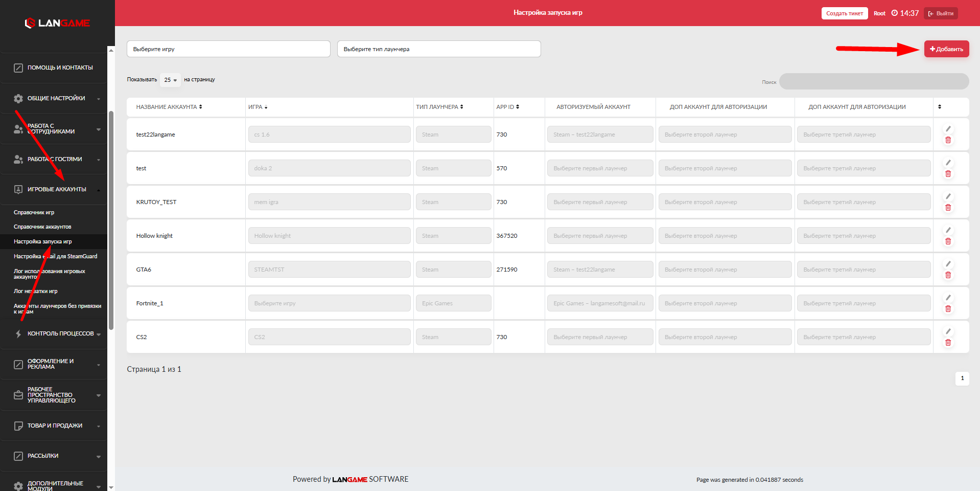980x491 pixels.
Task: Click the game accounts sidebar icon
Action: (18, 190)
